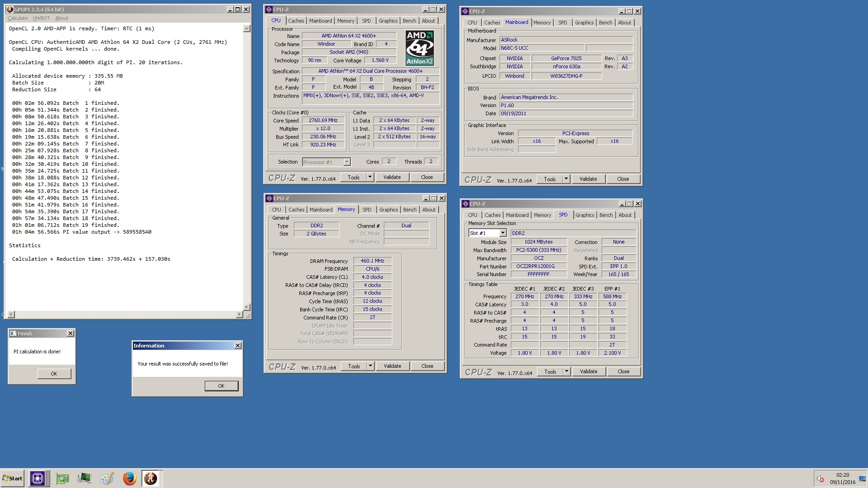The image size is (868, 488).
Task: Click the AMD 64 Athlon X2 logo
Action: pos(420,48)
